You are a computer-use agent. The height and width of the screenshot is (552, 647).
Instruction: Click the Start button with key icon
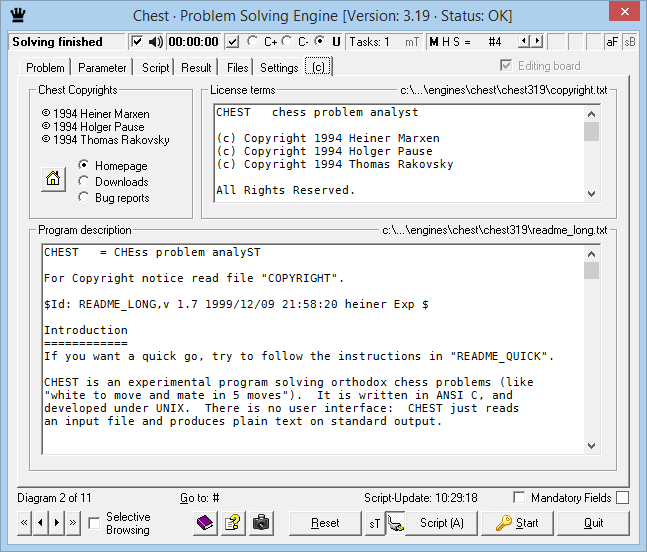click(517, 523)
